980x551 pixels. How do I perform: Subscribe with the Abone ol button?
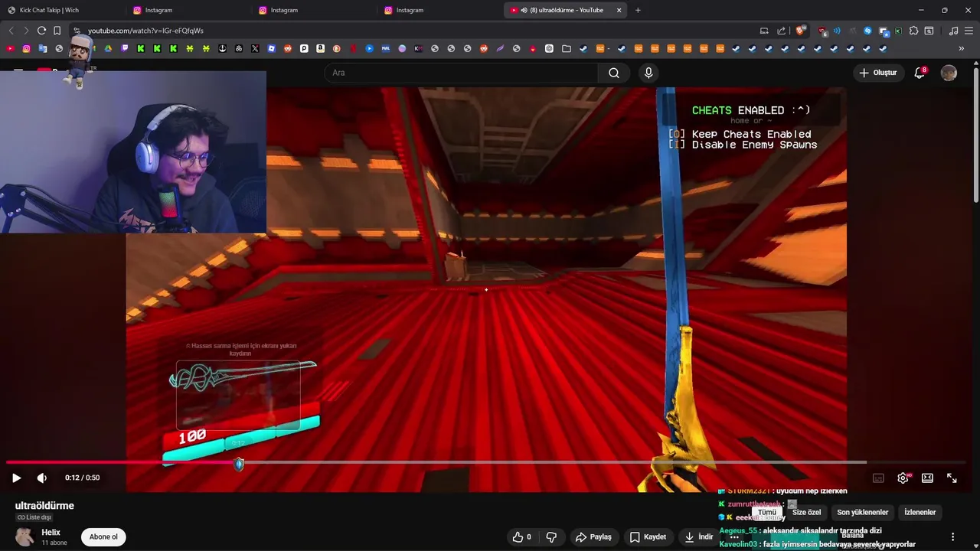point(103,536)
